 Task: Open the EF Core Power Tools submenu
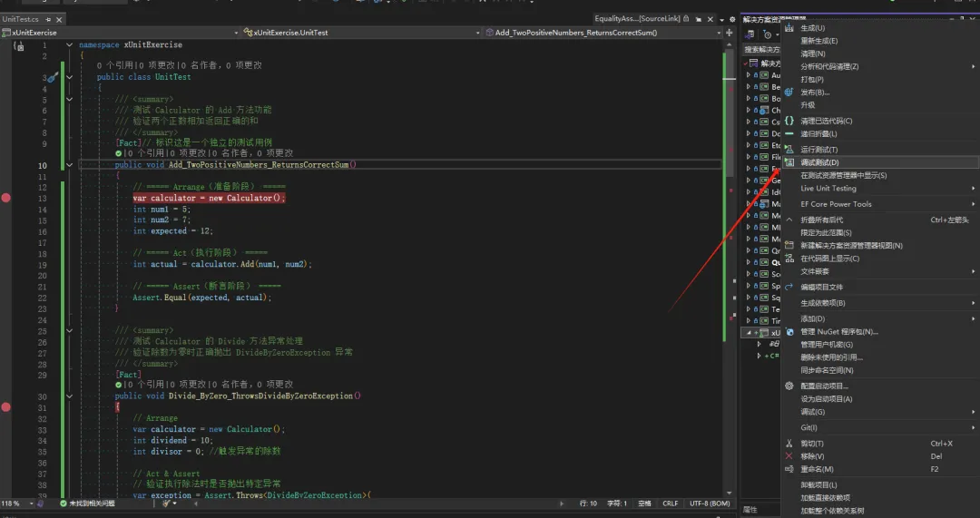click(880, 204)
